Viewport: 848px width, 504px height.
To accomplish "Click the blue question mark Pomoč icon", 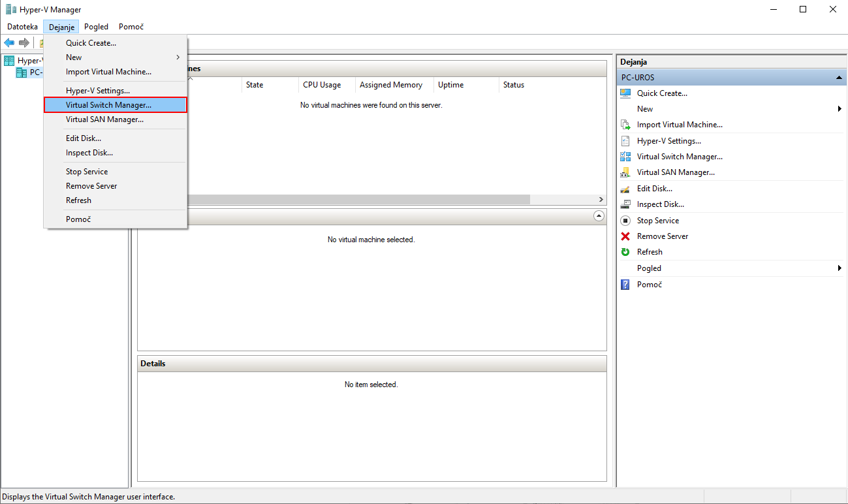I will pyautogui.click(x=625, y=285).
